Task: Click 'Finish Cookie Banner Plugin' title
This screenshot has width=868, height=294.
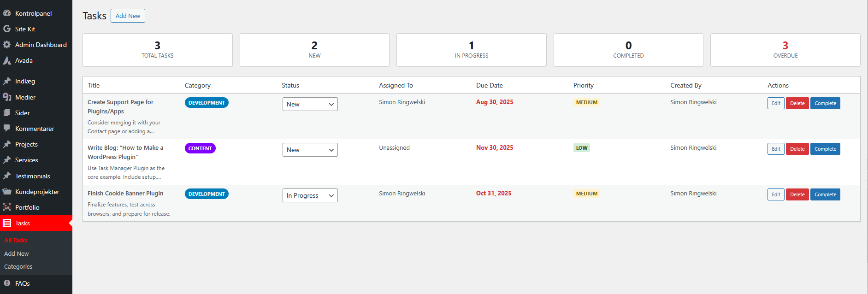Action: tap(125, 193)
